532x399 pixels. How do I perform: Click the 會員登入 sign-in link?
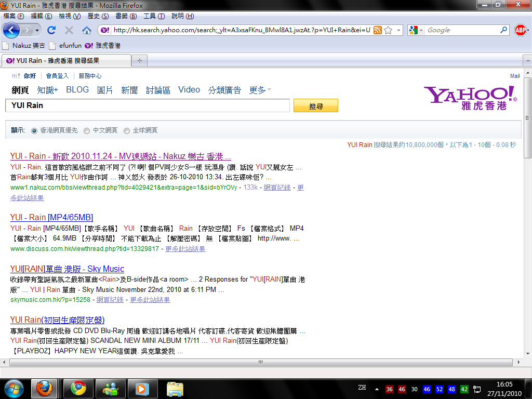[x=57, y=76]
